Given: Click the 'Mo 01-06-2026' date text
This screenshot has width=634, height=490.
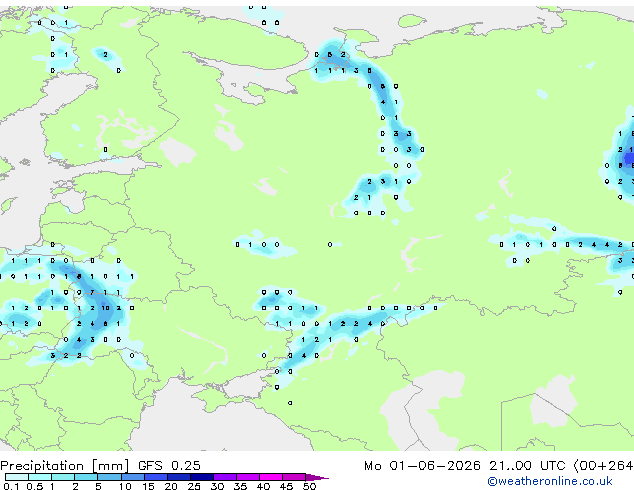Looking at the screenshot, I should pyautogui.click(x=422, y=466).
